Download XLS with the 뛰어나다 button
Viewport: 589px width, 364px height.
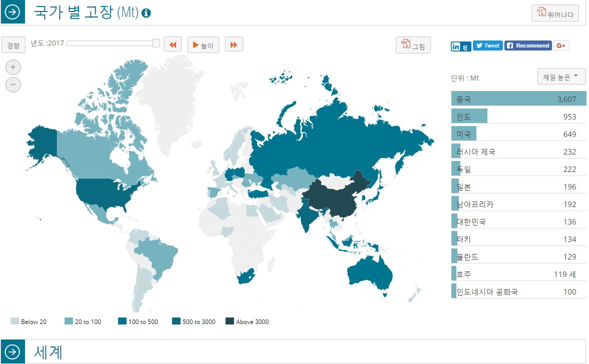(x=555, y=13)
